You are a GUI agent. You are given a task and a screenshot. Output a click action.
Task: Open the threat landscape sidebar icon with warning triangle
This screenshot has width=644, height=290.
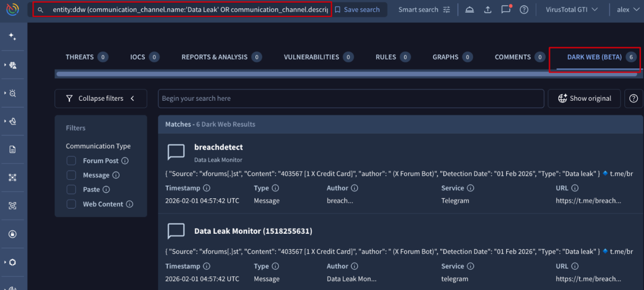tap(13, 65)
